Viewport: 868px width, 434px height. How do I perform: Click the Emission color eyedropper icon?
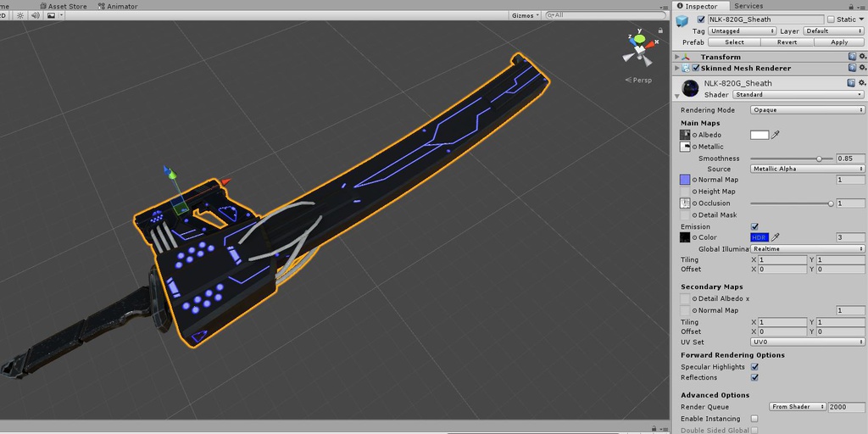(x=775, y=237)
